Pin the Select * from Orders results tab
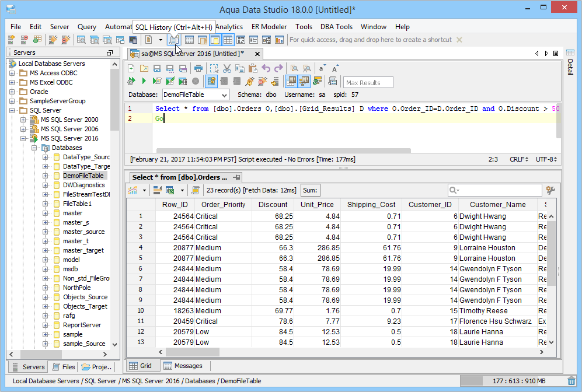Image resolution: width=582 pixels, height=392 pixels. tap(236, 177)
